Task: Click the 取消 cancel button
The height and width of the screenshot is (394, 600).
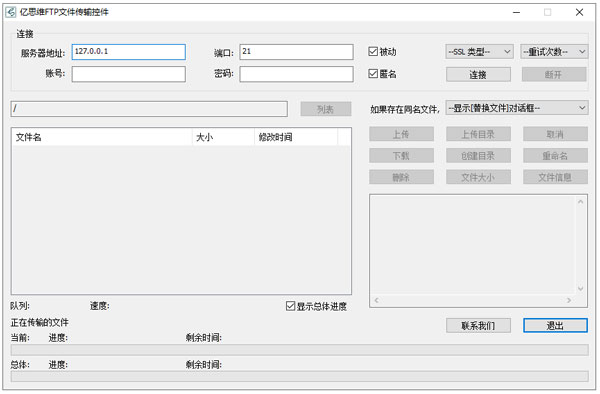Action: tap(556, 134)
